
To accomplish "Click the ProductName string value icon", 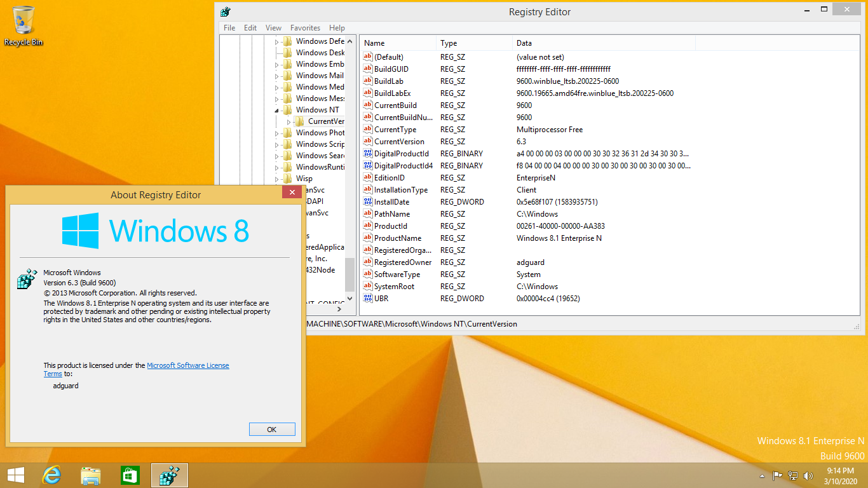I will 367,238.
